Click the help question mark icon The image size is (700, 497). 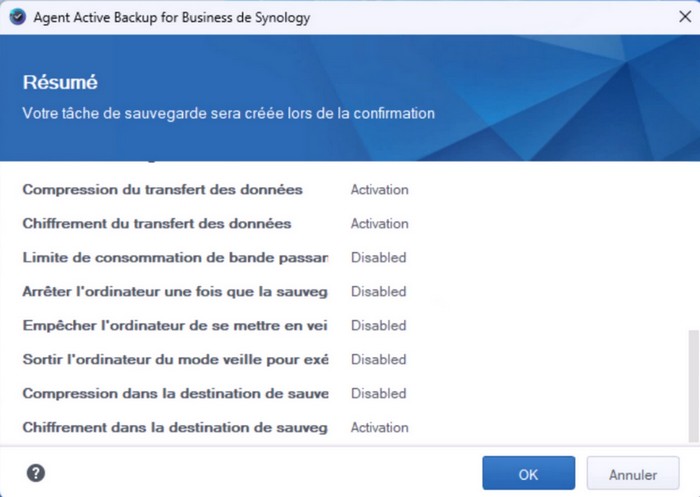pyautogui.click(x=36, y=473)
